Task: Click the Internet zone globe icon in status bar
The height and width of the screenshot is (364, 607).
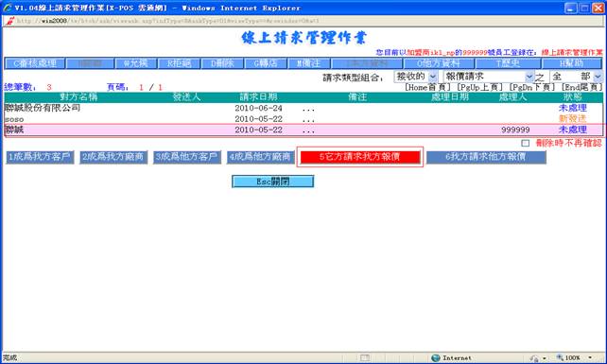Action: tap(436, 357)
